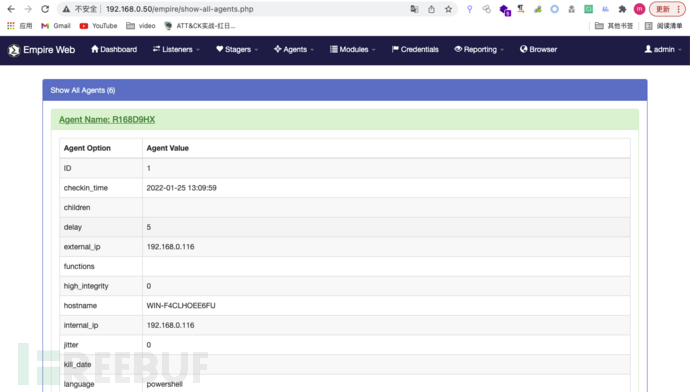Image resolution: width=690 pixels, height=392 pixels.
Task: Click the not-secure warning triangle icon
Action: coord(66,9)
